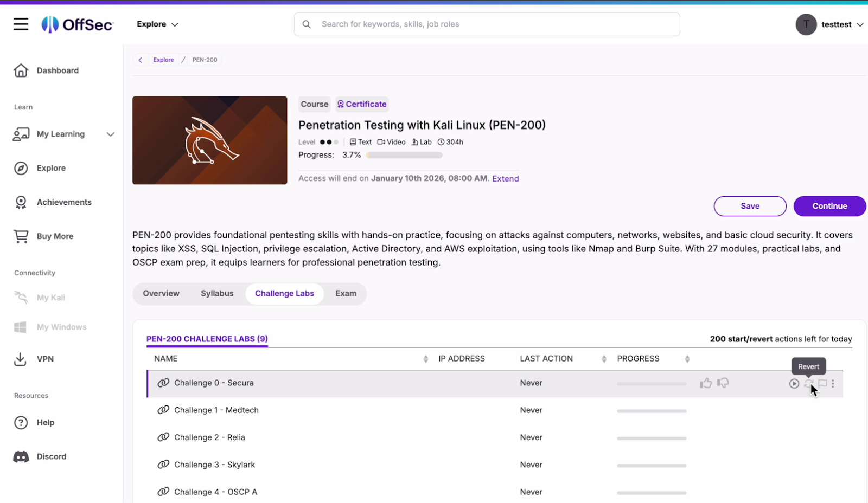Screen dimensions: 868x503
Task: Sort table by LAST ACTION column arrows
Action: point(604,359)
